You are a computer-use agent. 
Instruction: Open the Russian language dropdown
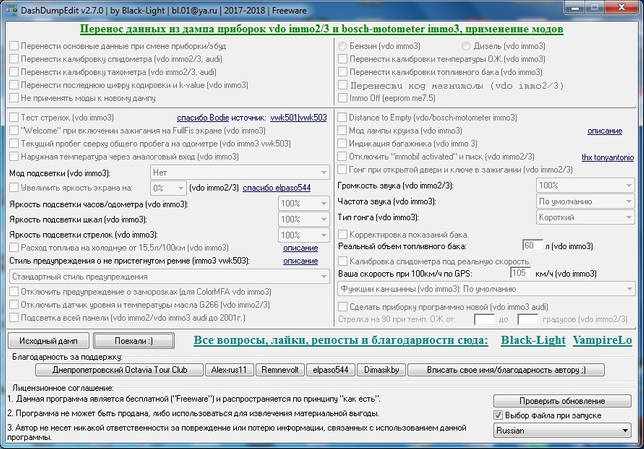click(x=562, y=431)
